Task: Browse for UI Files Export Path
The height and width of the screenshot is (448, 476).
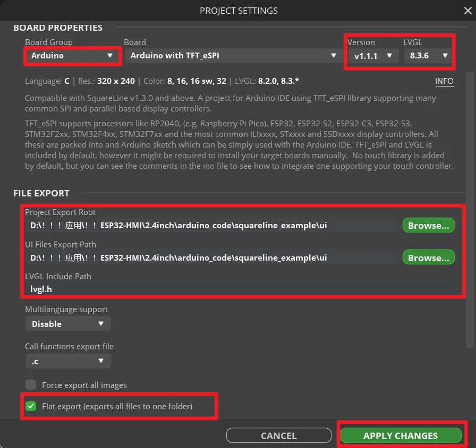Action: 428,258
